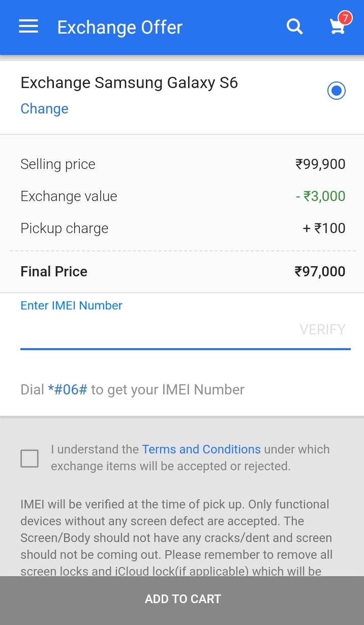Tap the *#06# dial code link
Viewport: 364px width, 625px height.
(x=68, y=390)
